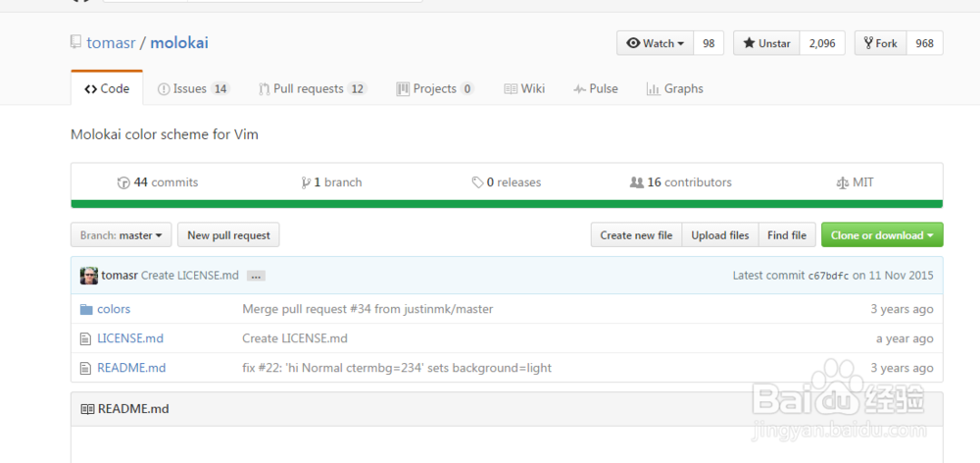The height and width of the screenshot is (463, 980).
Task: Click the repository book icon beside tomasr
Action: click(75, 42)
